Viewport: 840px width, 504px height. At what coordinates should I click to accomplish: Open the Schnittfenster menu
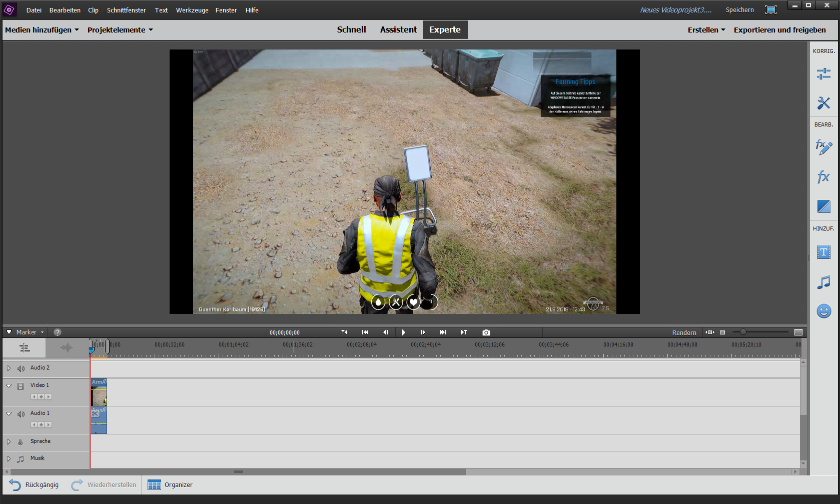tap(127, 10)
